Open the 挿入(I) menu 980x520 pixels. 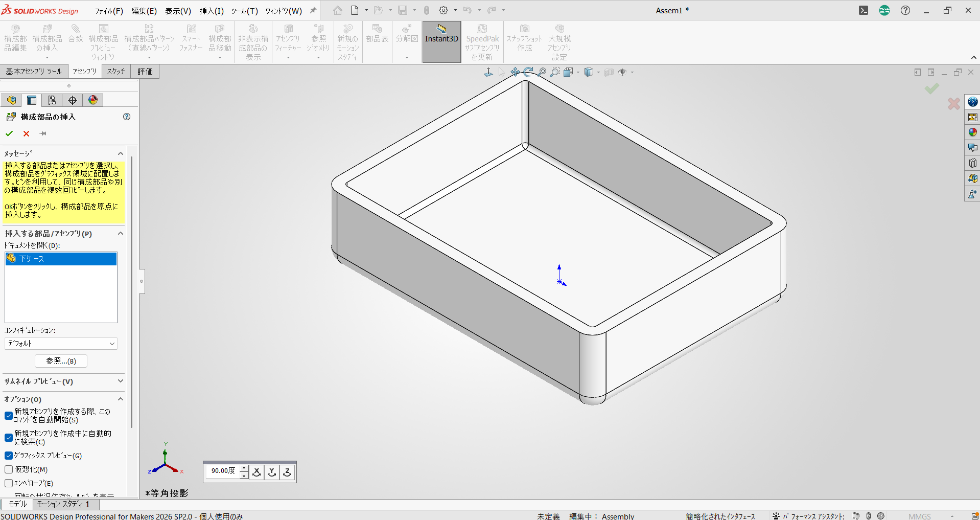[212, 11]
